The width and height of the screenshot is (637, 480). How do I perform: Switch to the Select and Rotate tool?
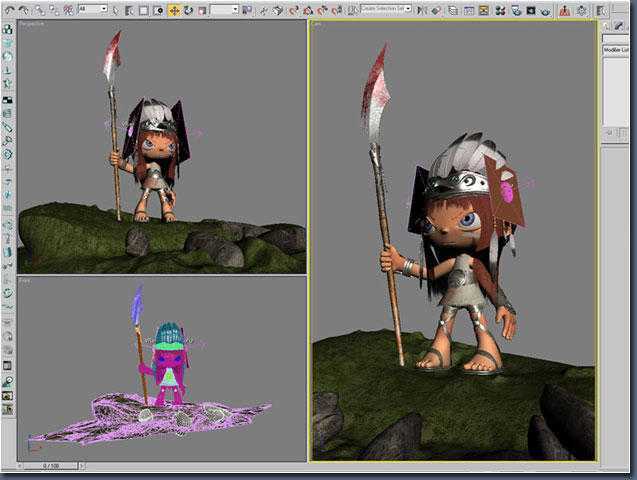click(188, 10)
